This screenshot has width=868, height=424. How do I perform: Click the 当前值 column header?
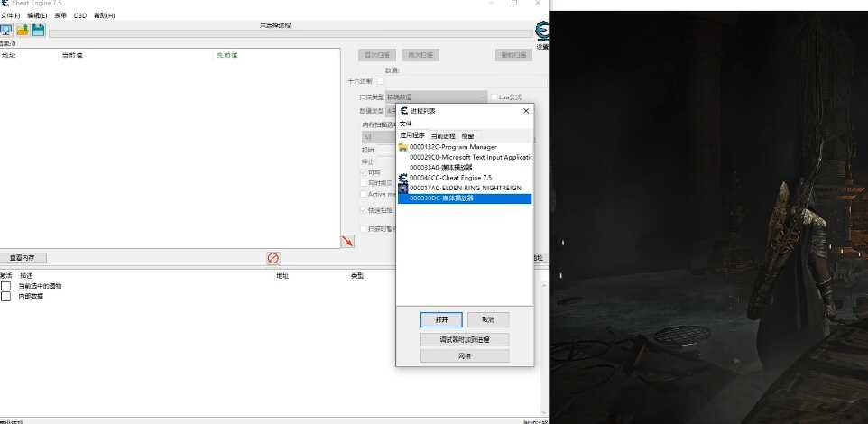coord(72,55)
